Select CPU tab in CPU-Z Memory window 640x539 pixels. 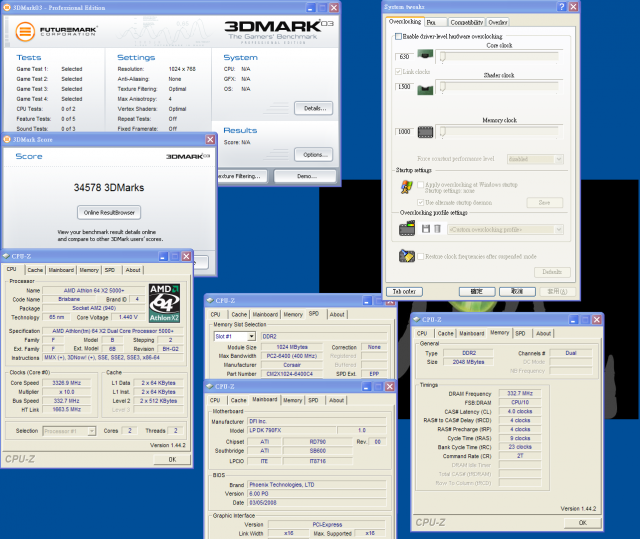click(x=422, y=333)
